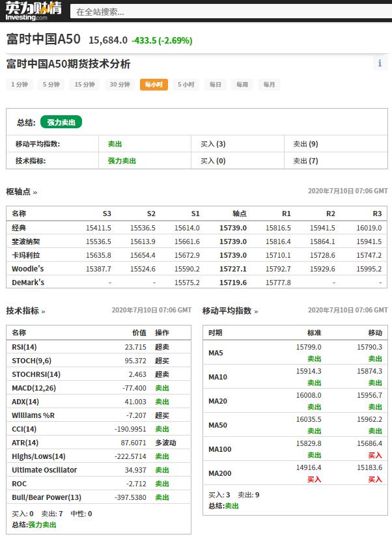The width and height of the screenshot is (392, 541).
Task: Click the Woodle's pivot row label
Action: pyautogui.click(x=27, y=269)
